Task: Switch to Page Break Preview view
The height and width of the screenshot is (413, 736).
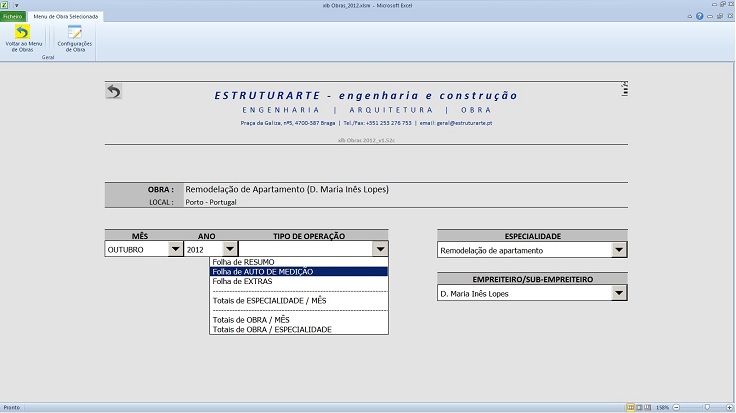Action: 648,407
